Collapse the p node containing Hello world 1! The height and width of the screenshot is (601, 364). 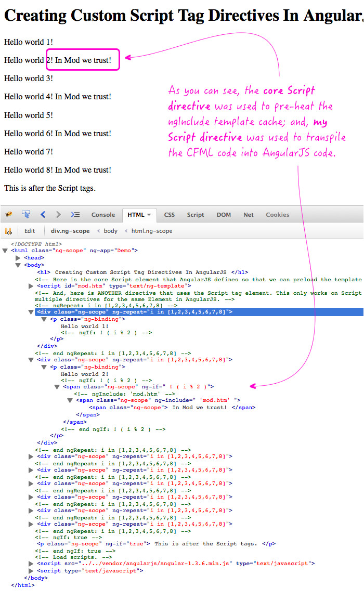(x=44, y=319)
